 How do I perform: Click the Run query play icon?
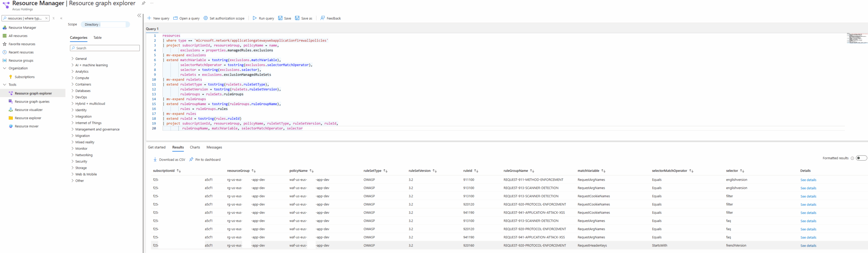click(255, 18)
